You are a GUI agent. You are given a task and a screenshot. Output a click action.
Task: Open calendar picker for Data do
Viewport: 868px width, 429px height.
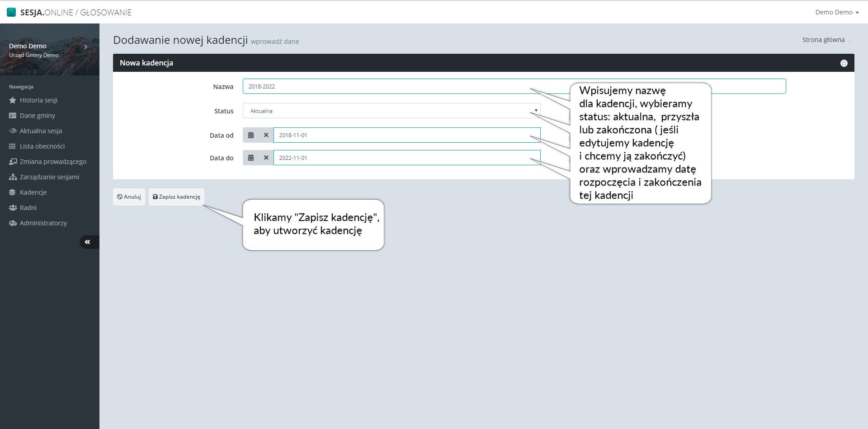251,158
